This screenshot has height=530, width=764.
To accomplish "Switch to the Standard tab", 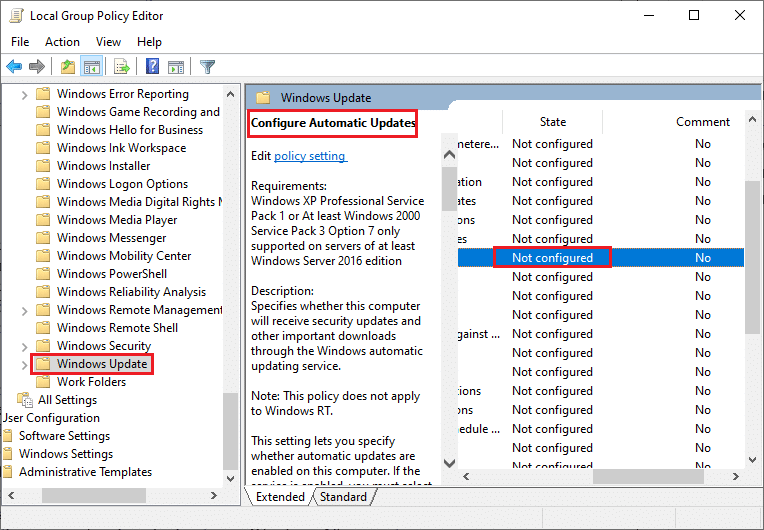I will 344,496.
